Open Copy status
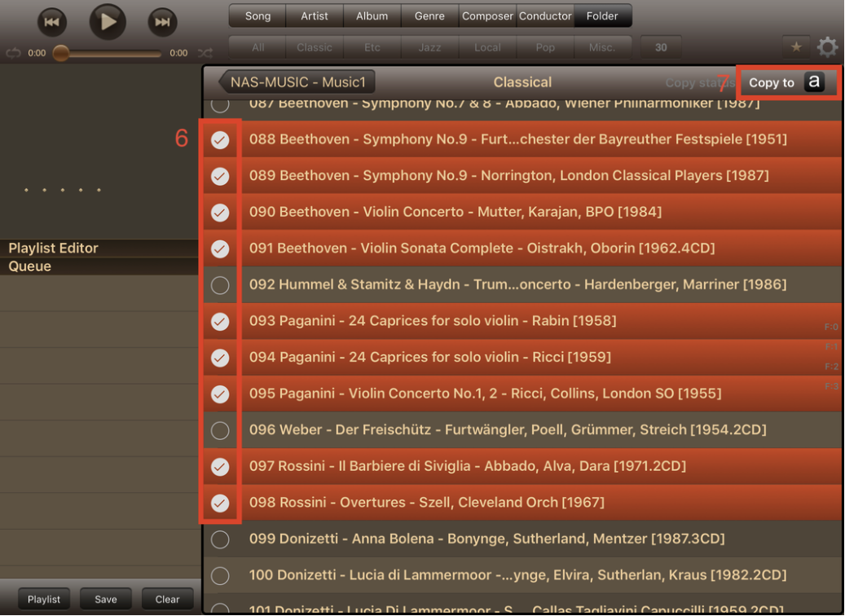The image size is (845, 616). point(699,82)
